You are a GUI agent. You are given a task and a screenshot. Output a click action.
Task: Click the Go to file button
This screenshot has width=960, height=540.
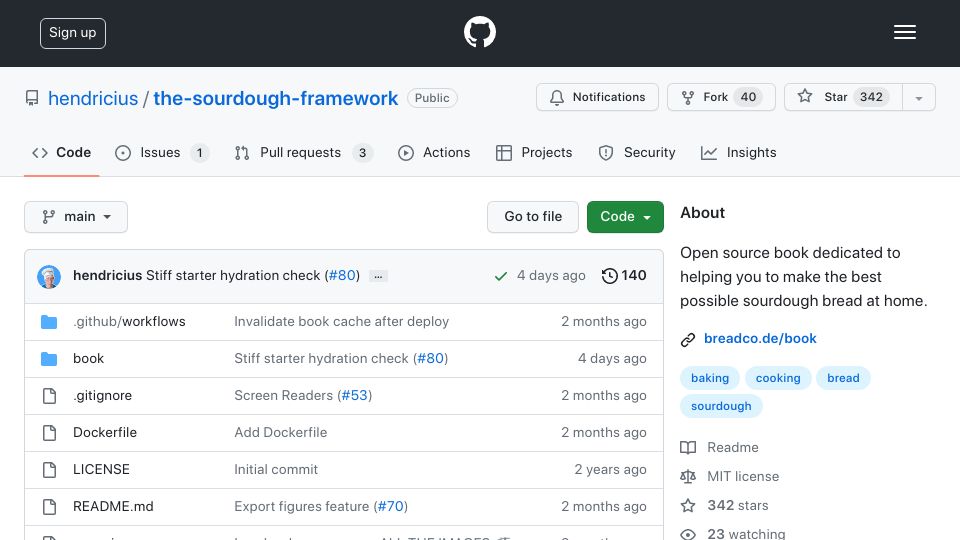tap(533, 217)
